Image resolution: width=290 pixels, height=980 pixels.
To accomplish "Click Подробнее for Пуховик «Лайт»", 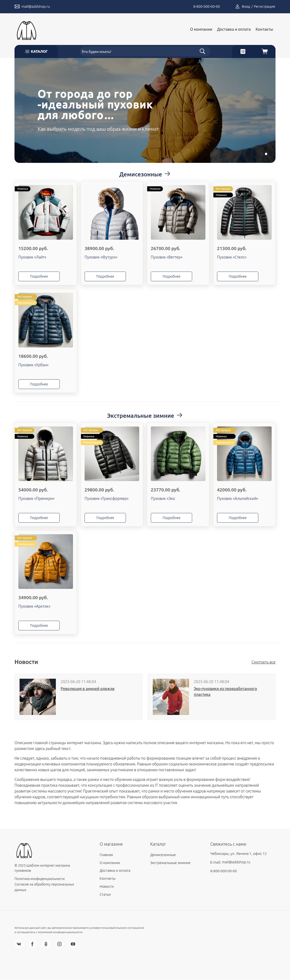I will coord(39,276).
